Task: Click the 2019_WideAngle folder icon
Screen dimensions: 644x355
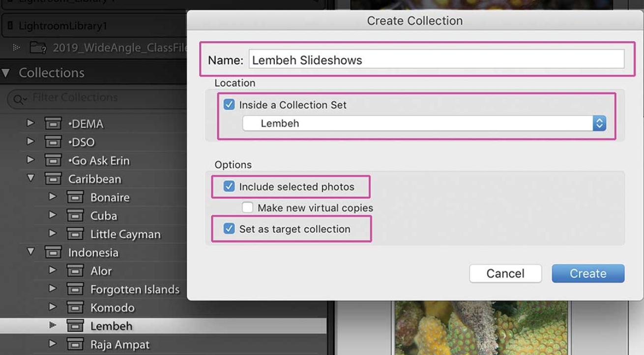Action: [38, 48]
